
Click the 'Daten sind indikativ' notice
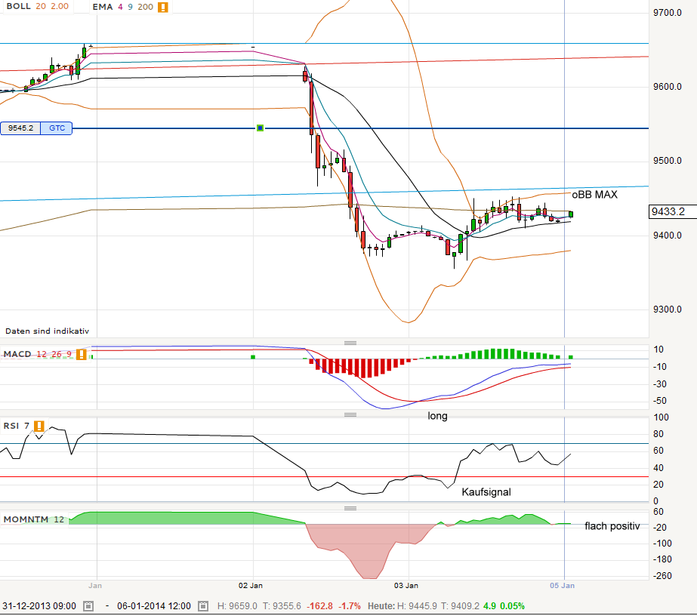[x=47, y=331]
